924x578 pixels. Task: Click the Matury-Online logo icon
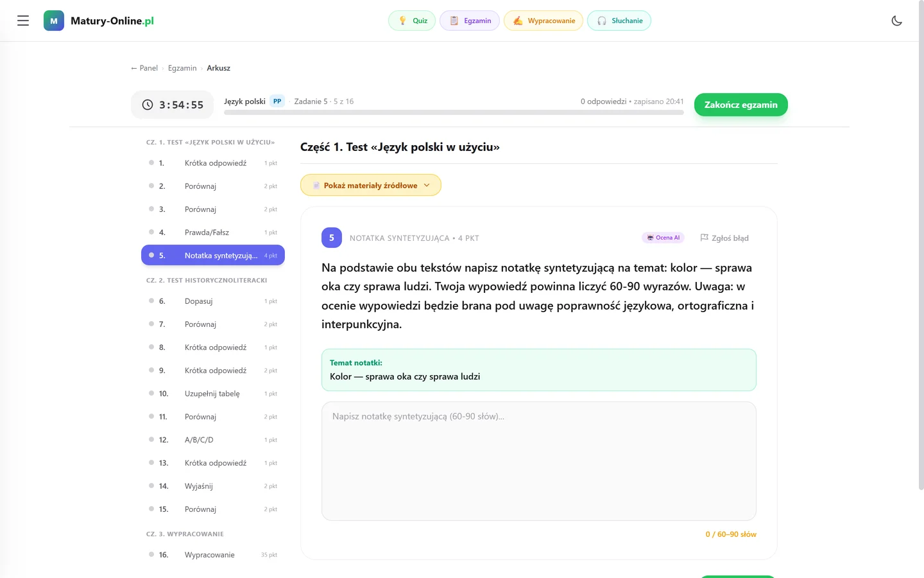[x=54, y=21]
